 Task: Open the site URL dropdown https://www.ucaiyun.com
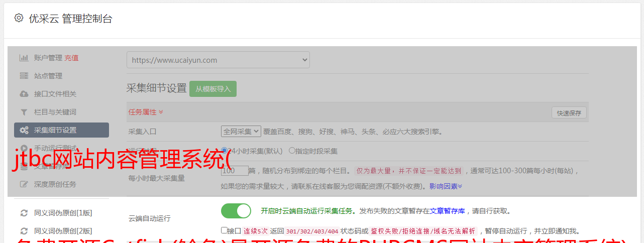[218, 60]
